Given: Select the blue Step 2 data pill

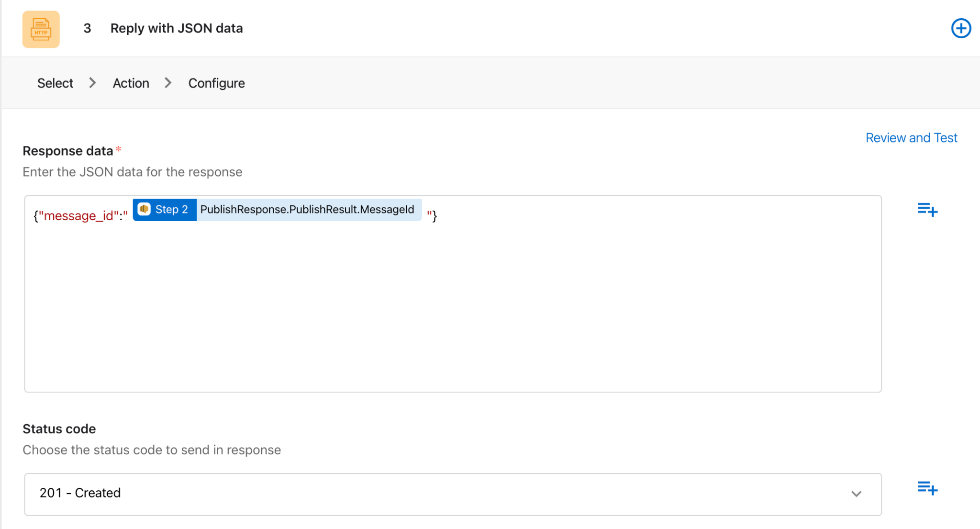Looking at the screenshot, I should pyautogui.click(x=171, y=210).
